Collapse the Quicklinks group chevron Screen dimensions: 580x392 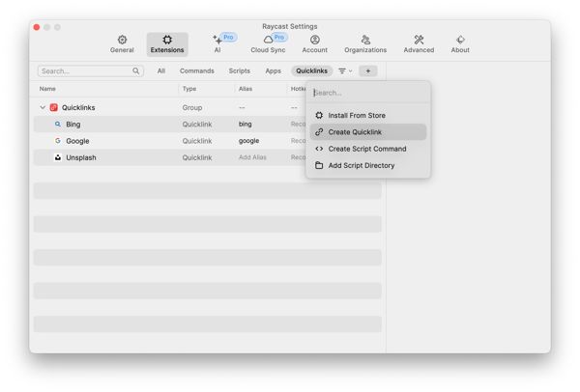43,107
